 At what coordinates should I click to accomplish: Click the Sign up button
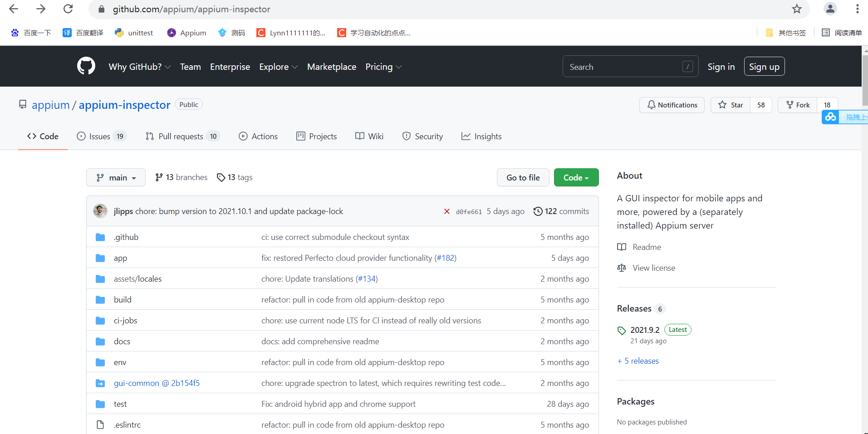(764, 66)
